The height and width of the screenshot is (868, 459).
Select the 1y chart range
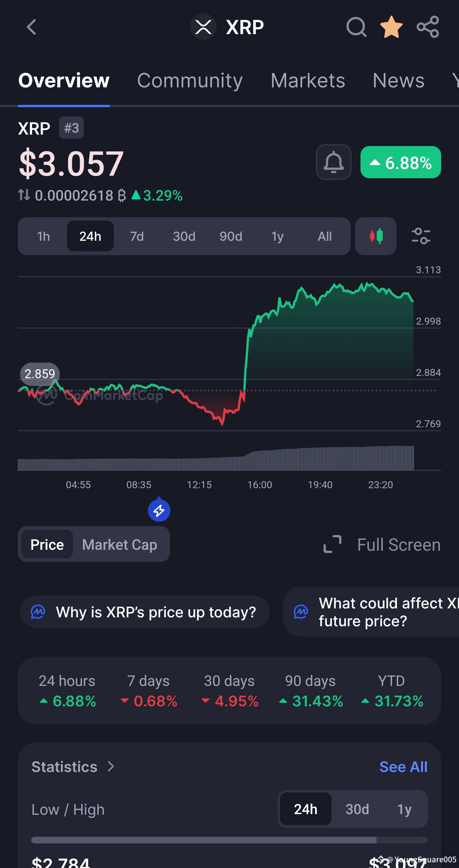tap(278, 236)
